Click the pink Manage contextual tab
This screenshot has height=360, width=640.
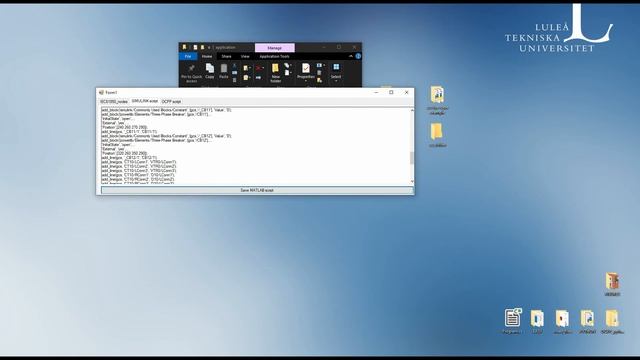[274, 48]
